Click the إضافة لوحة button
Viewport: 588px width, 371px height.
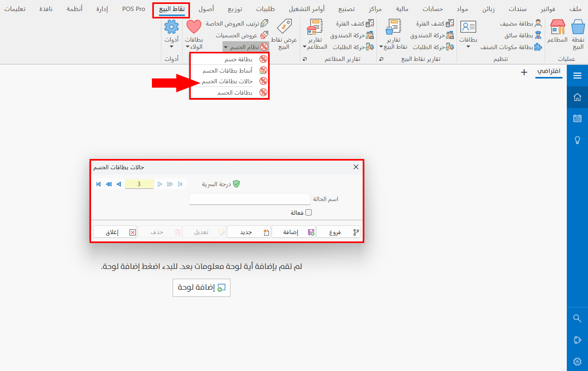click(x=201, y=287)
